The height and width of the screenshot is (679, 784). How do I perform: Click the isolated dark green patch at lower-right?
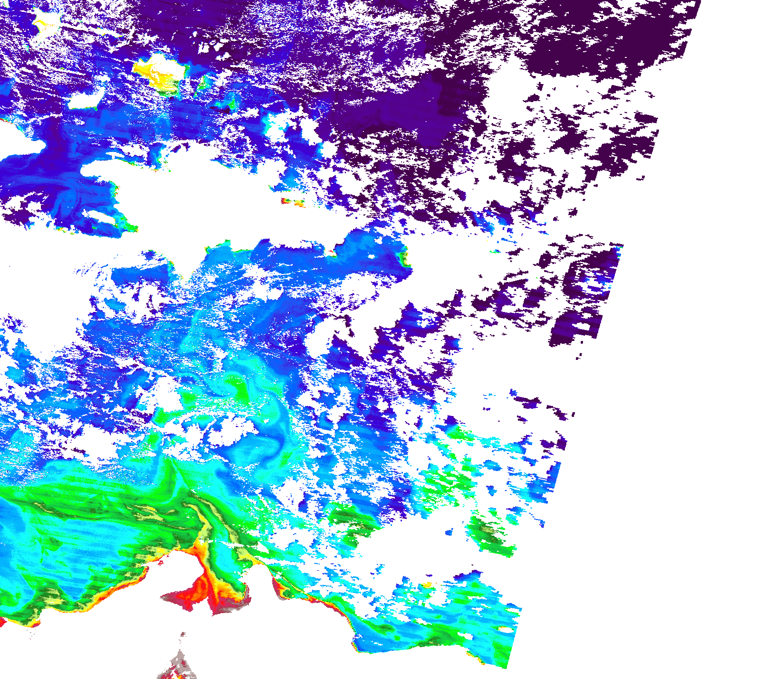pyautogui.click(x=489, y=532)
